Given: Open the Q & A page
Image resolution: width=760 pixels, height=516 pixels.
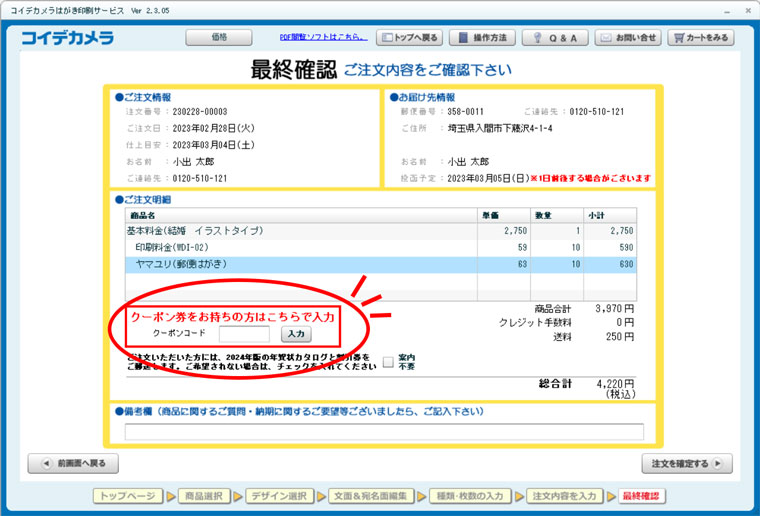Looking at the screenshot, I should [x=555, y=38].
